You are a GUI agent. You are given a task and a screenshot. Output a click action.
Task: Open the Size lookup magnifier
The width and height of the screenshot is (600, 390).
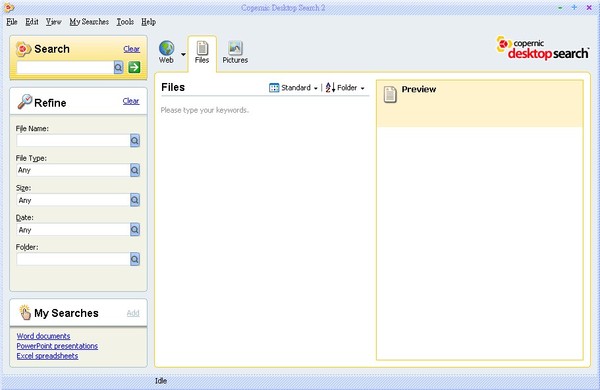click(x=135, y=200)
